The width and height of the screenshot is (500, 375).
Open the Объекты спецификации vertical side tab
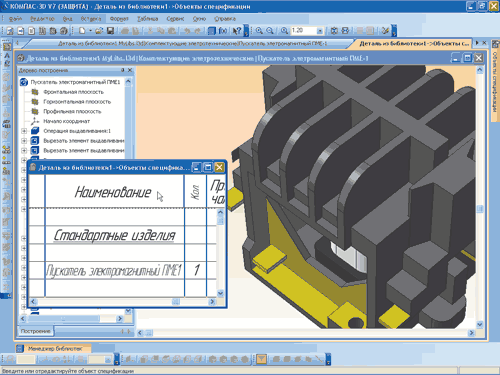tap(495, 82)
